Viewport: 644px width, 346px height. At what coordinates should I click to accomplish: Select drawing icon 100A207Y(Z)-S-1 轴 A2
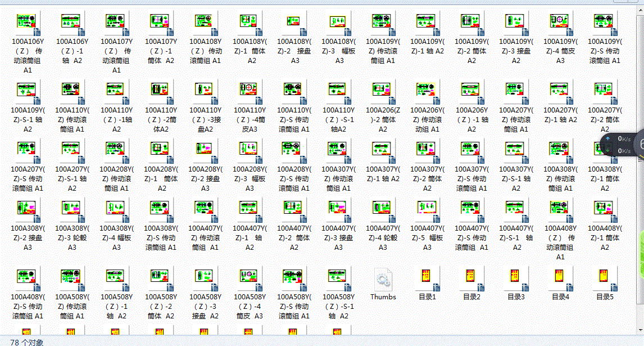click(x=72, y=151)
